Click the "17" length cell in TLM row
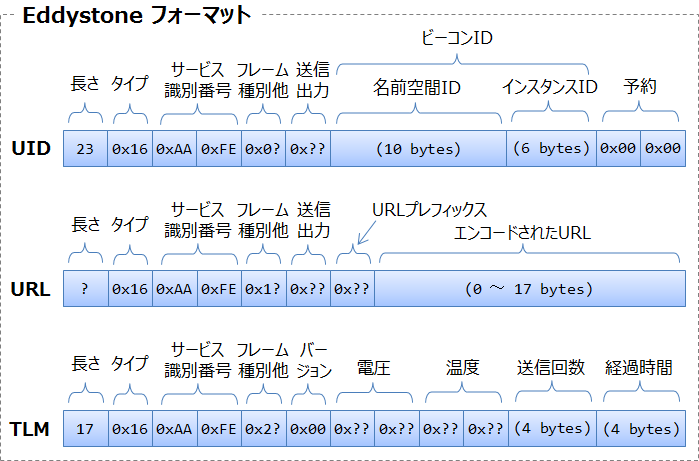Screen dimensions: 699x461 click(85, 428)
